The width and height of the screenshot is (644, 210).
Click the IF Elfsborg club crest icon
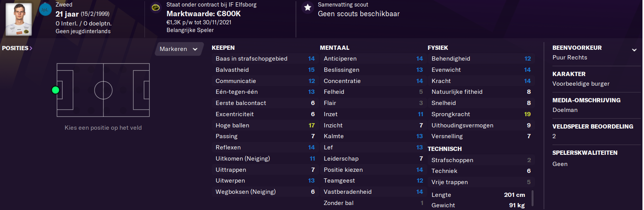tap(156, 8)
